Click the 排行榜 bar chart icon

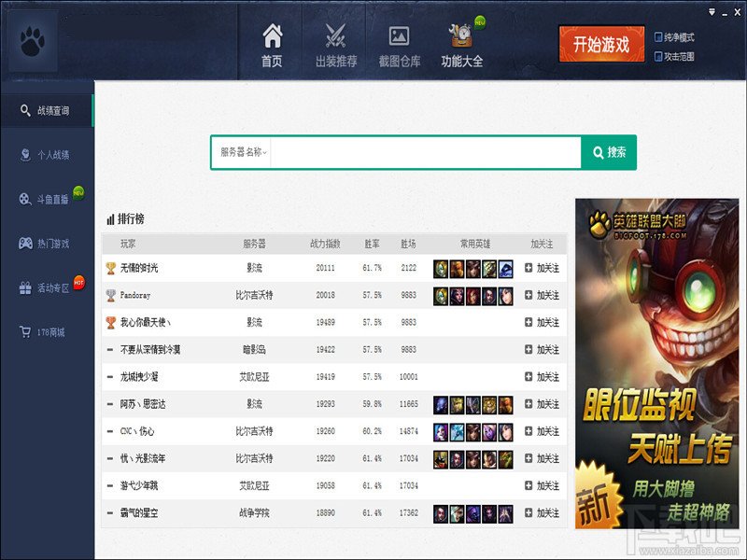point(110,219)
